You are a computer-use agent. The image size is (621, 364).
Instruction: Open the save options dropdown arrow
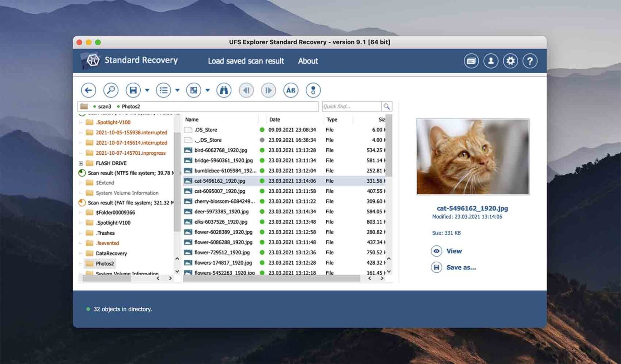(147, 90)
